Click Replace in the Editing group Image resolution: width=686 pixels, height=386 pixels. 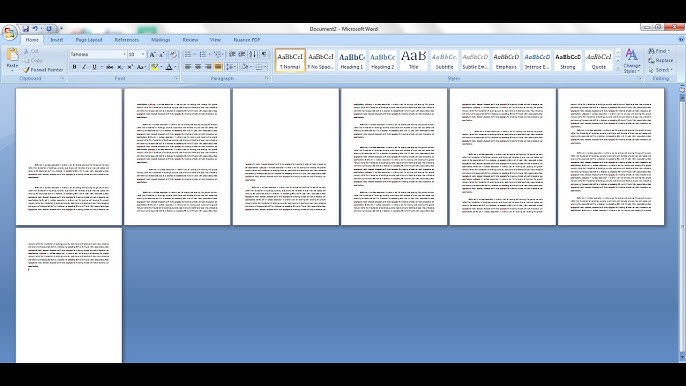(661, 60)
